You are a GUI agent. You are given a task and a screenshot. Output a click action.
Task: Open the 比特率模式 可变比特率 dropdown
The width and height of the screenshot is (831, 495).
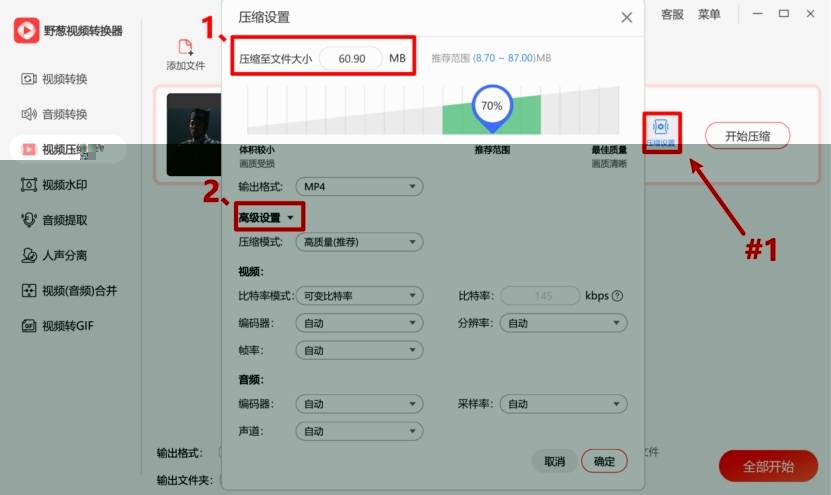(x=359, y=296)
